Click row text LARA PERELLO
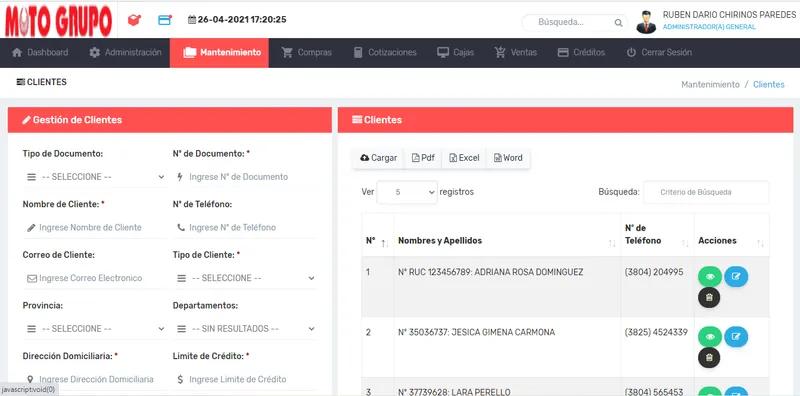Viewport: 800px width, 396px height. (481, 392)
